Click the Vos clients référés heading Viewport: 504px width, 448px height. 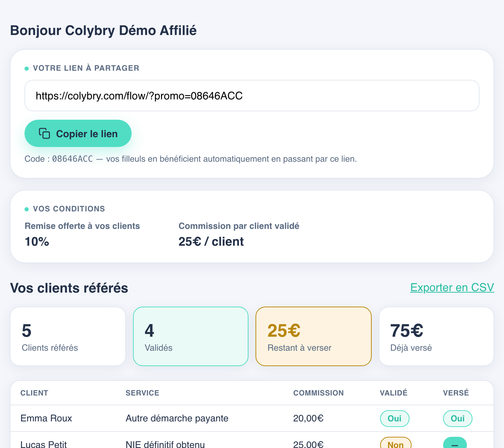click(x=69, y=288)
